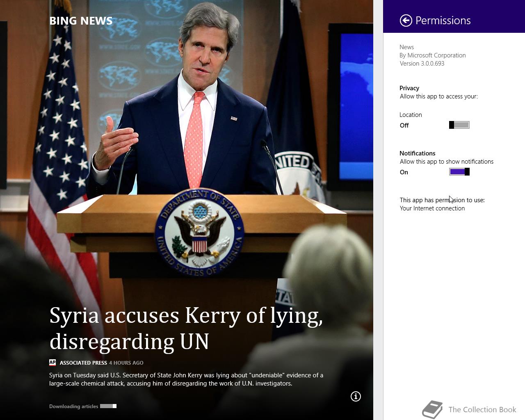Screen dimensions: 525x420
Task: Click the 'Version 3.0.0.693' text
Action: [422, 64]
